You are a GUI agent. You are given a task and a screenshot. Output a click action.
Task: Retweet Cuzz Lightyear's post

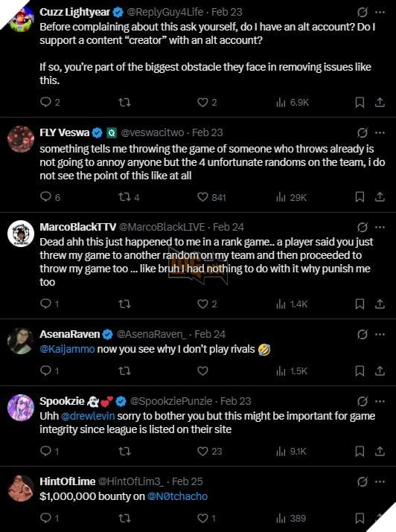point(124,102)
